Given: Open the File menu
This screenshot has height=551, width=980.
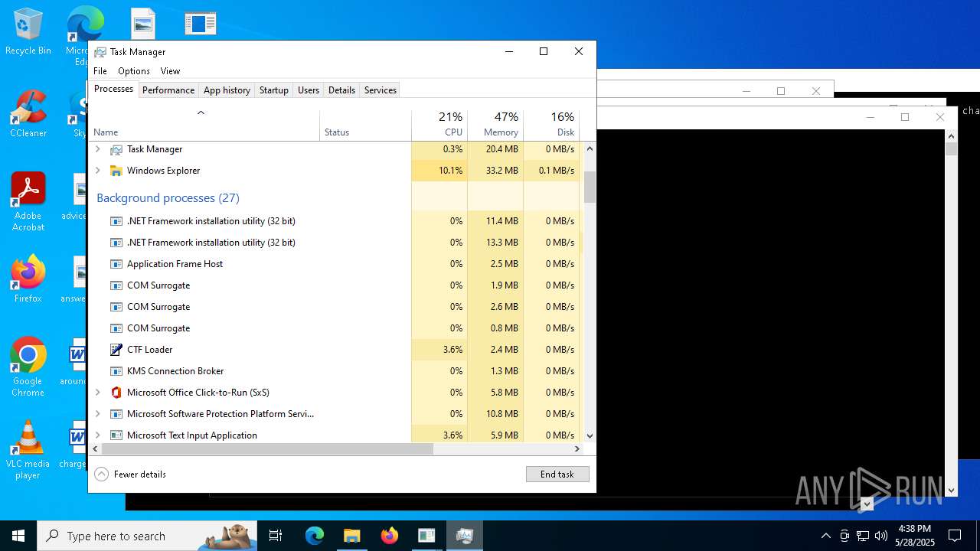Looking at the screenshot, I should coord(100,71).
